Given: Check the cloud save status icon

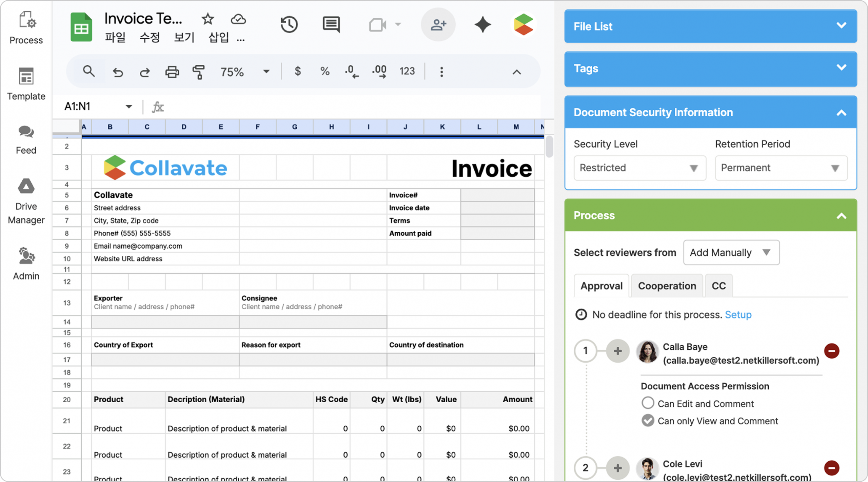Looking at the screenshot, I should [238, 19].
